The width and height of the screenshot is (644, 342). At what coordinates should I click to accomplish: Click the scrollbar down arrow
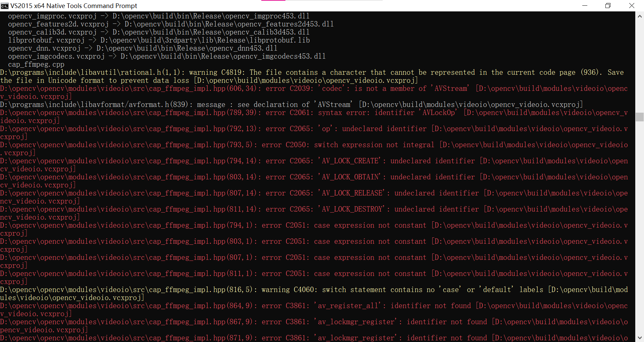click(640, 338)
